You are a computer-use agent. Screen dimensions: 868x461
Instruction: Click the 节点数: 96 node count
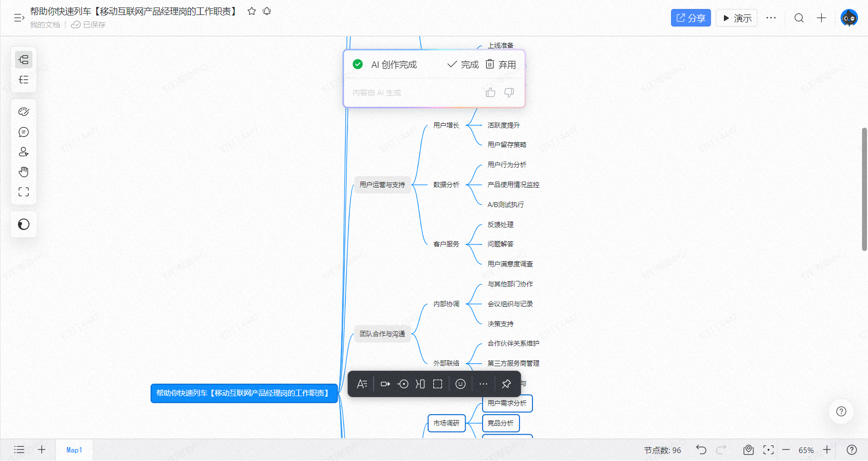[x=662, y=450]
